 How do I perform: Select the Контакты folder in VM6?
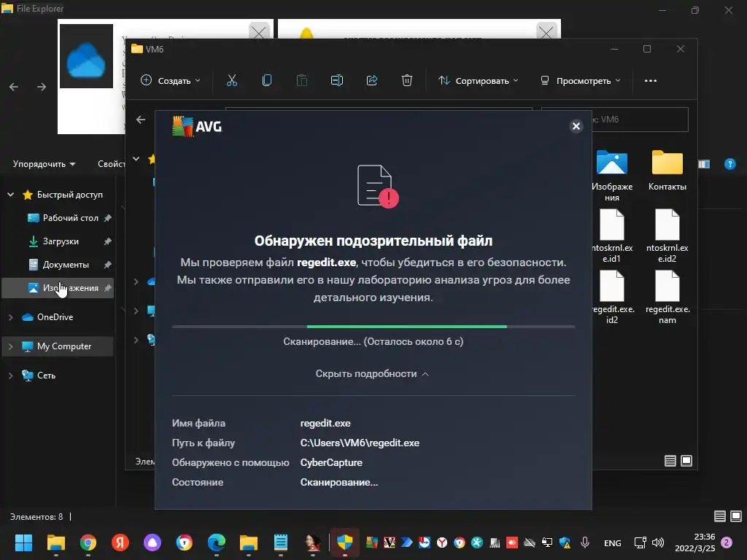(667, 171)
